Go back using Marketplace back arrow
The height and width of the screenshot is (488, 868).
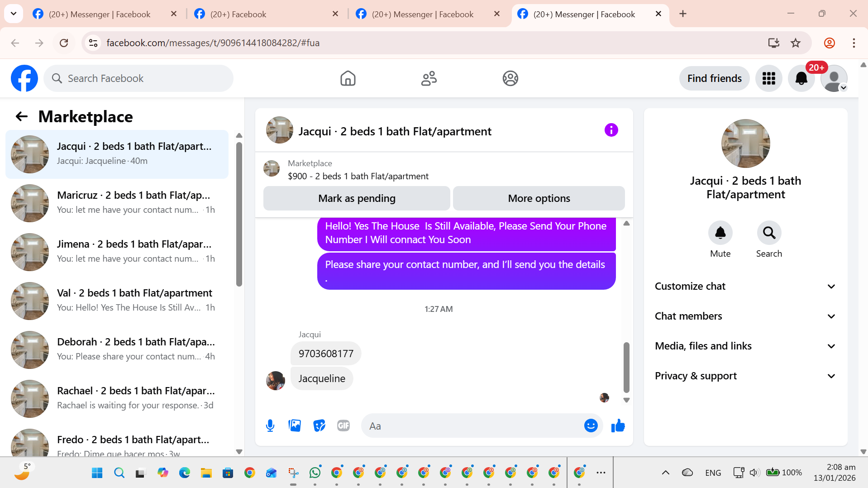[21, 117]
